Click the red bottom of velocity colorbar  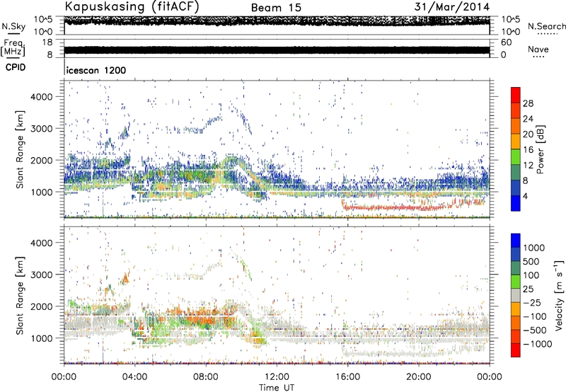pos(516,350)
